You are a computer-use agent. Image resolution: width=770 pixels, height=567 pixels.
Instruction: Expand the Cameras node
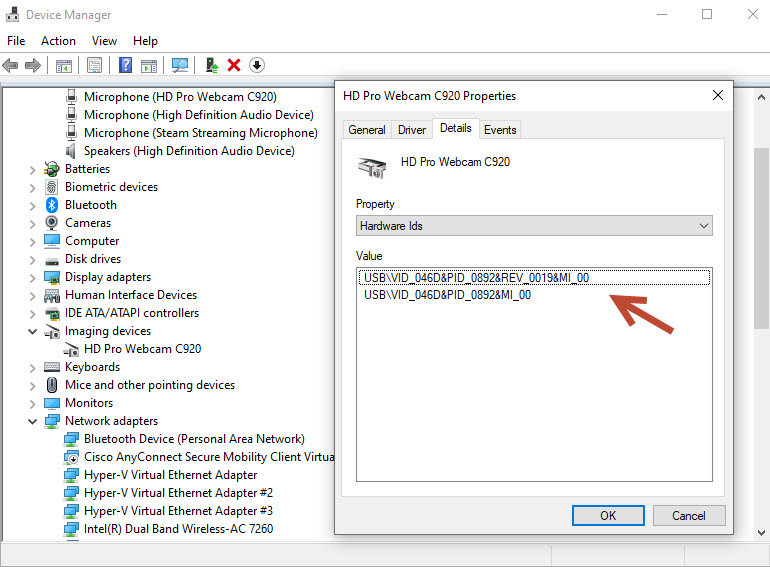tap(32, 224)
